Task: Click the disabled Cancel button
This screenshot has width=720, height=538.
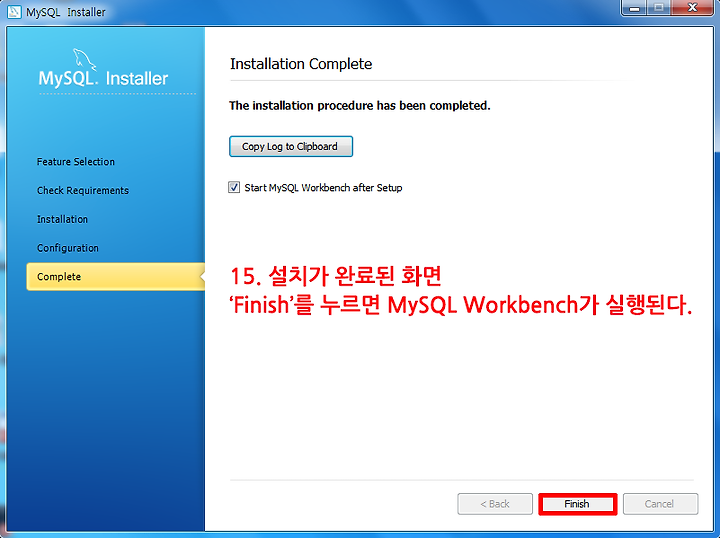Action: (x=660, y=504)
